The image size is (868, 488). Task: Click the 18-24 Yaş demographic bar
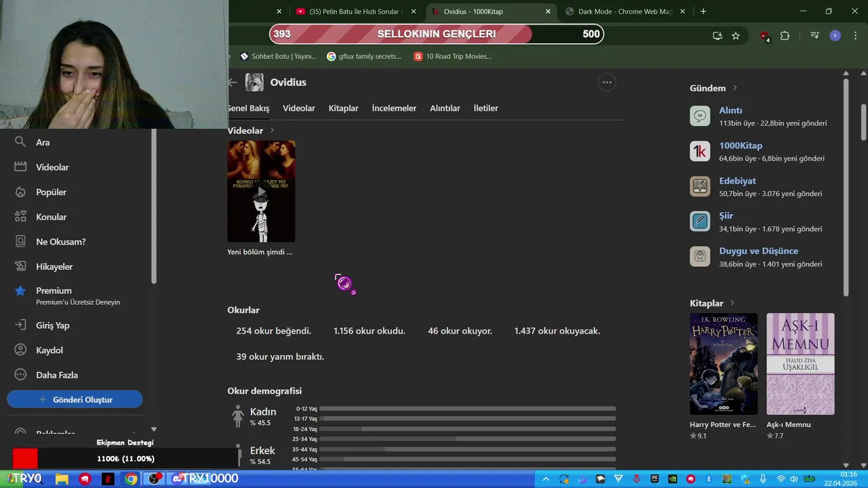pyautogui.click(x=467, y=429)
